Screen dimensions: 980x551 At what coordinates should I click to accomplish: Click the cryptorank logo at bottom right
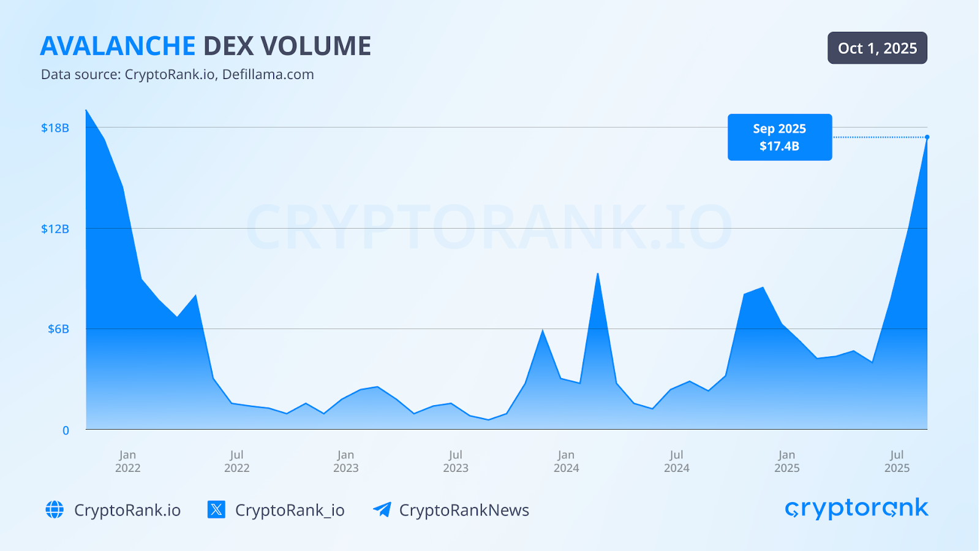pos(856,509)
